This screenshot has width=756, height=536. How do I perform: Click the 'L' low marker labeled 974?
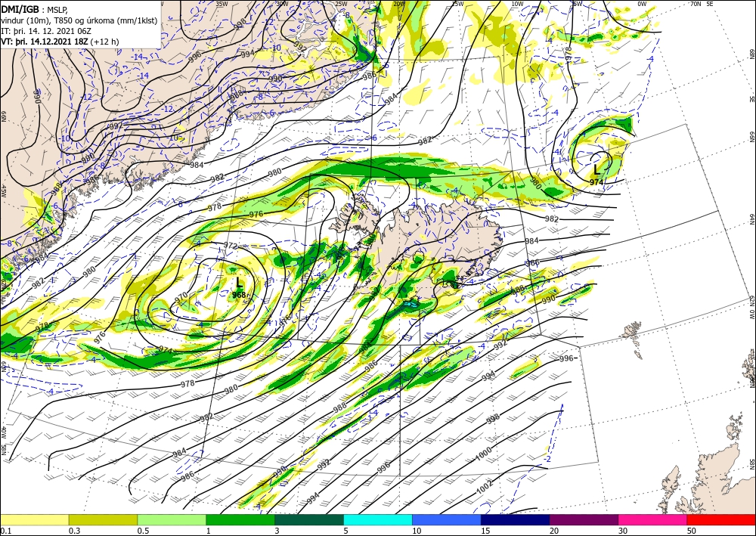pyautogui.click(x=597, y=169)
